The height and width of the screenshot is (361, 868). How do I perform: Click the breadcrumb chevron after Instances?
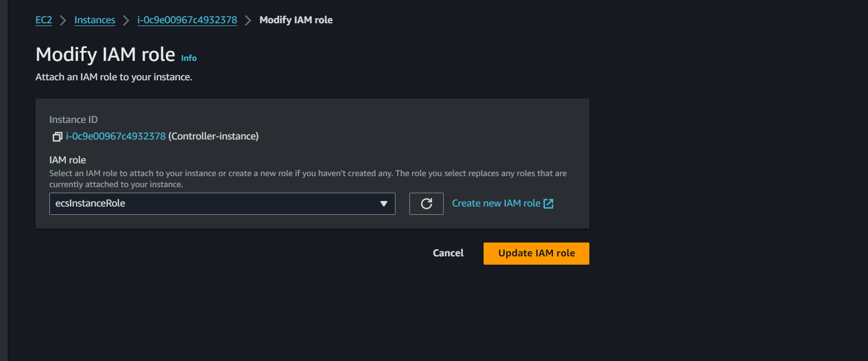click(x=126, y=20)
